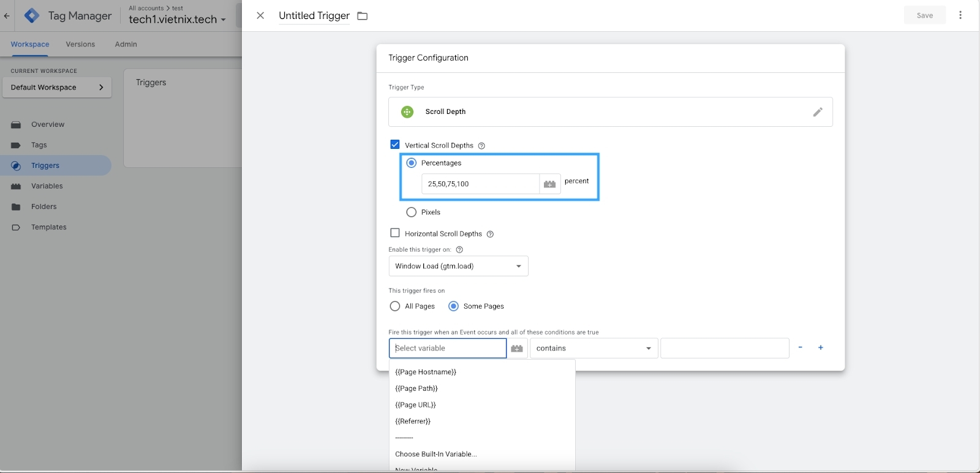Expand the contains operator dropdown
Image resolution: width=980 pixels, height=473 pixels.
click(594, 348)
